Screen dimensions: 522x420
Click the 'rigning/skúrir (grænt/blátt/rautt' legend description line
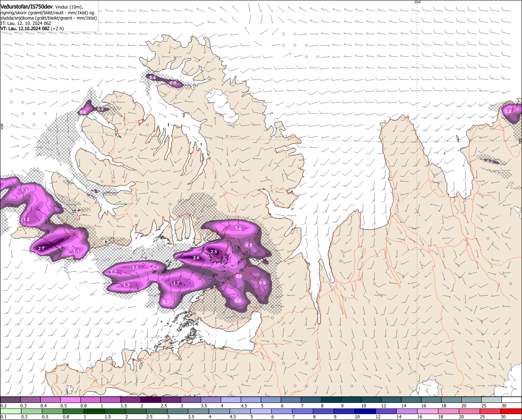[48, 13]
